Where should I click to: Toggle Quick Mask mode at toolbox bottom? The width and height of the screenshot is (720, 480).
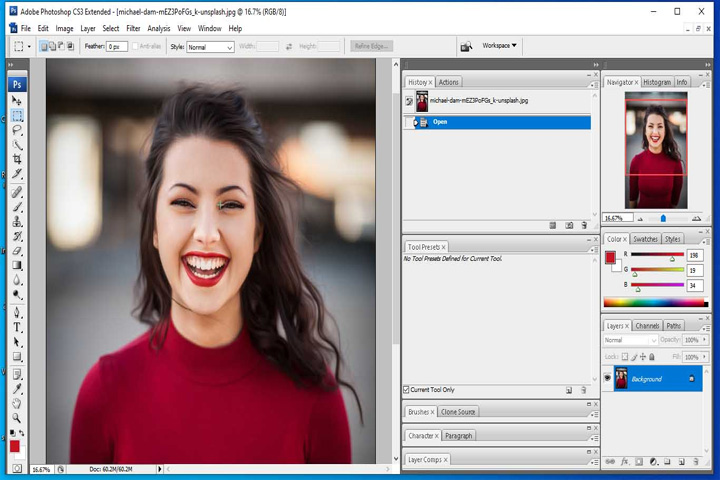17,468
